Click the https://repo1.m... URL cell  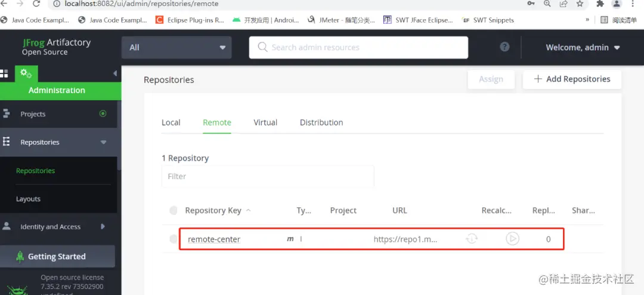tap(405, 239)
